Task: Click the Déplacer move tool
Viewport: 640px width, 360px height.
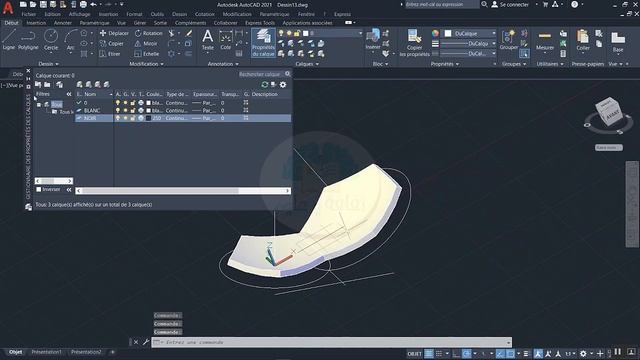Action: coord(114,33)
